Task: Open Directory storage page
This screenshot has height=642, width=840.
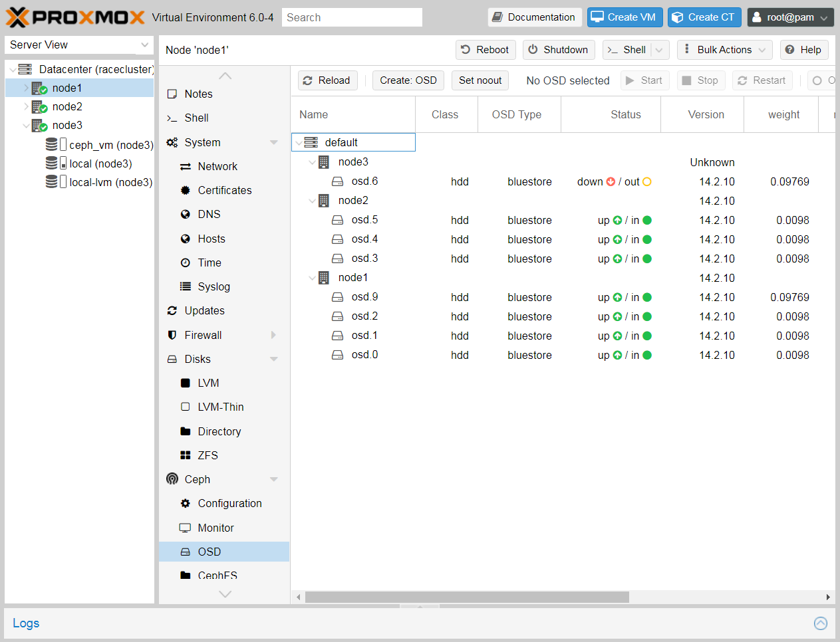Action: tap(224, 431)
